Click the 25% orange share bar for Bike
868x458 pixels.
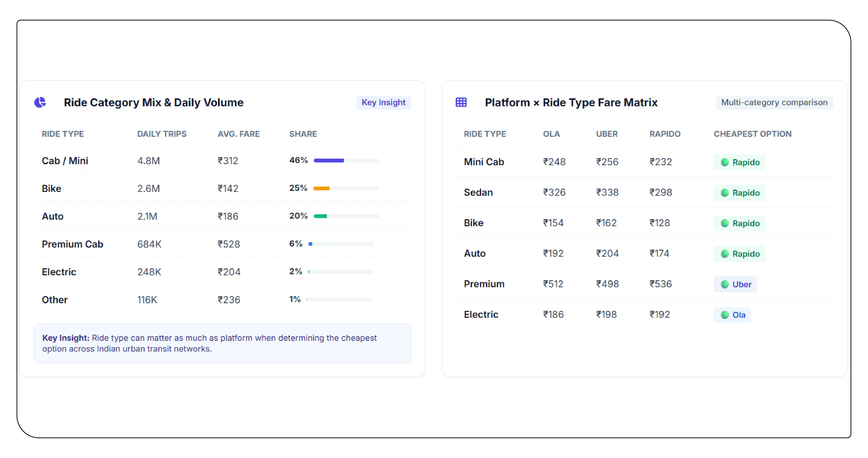point(346,188)
